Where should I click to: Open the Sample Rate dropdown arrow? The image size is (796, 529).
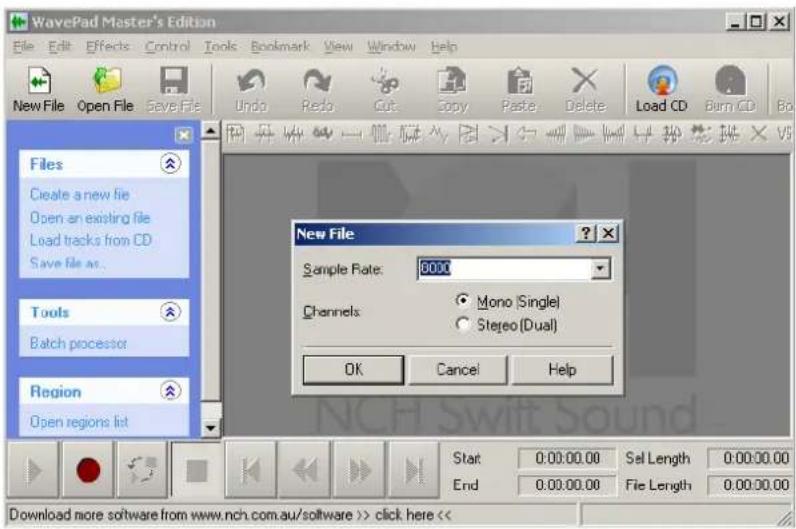(x=601, y=269)
